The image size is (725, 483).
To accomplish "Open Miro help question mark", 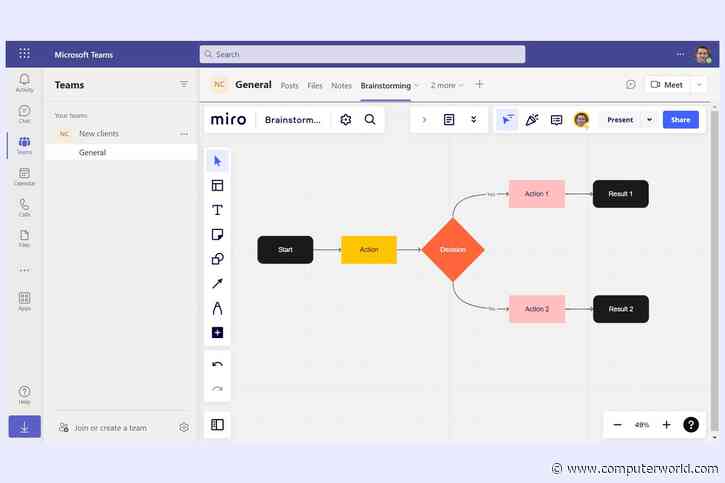I will 691,424.
